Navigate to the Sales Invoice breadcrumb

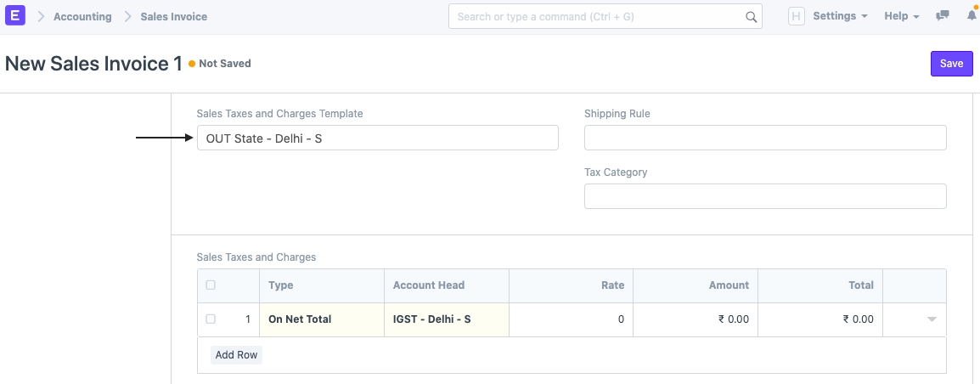(x=173, y=16)
